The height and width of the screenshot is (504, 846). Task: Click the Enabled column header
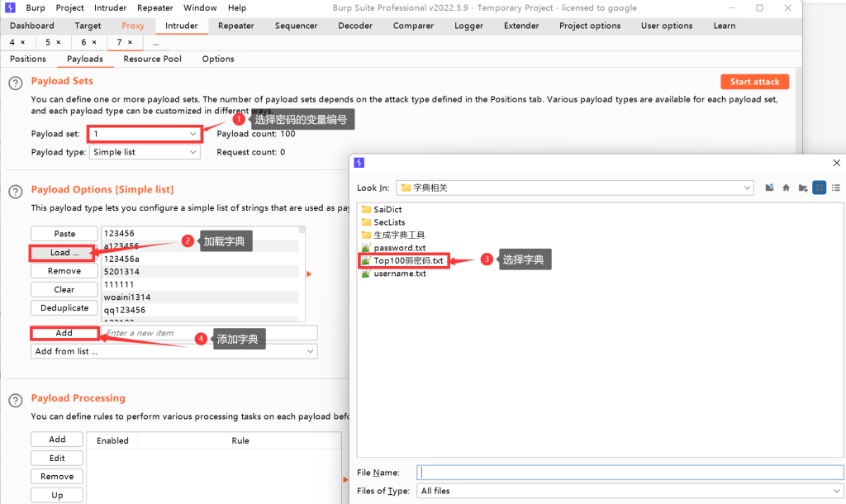coord(112,441)
